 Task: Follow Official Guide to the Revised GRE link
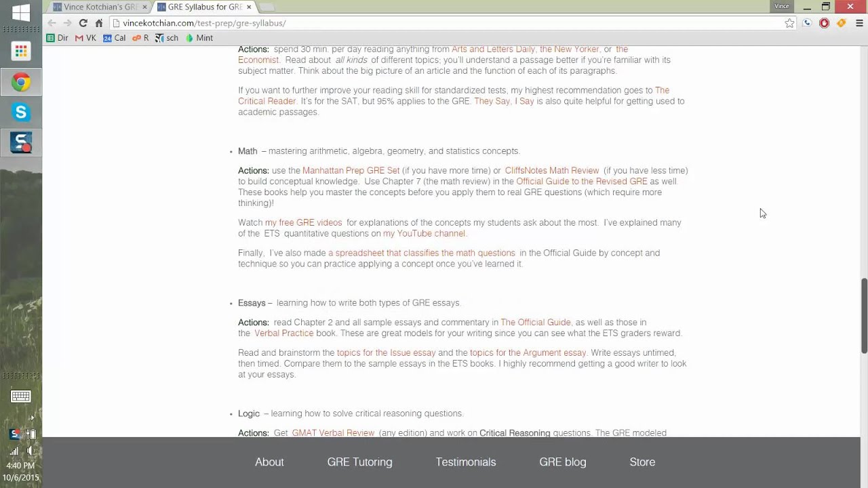pos(582,181)
